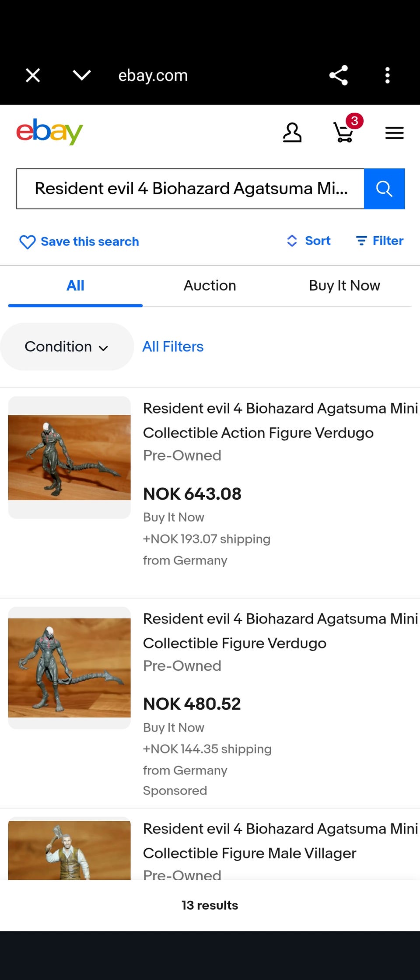Open the NOK 643.08 Verdugo Action Figure listing
The width and height of the screenshot is (420, 980).
258,420
